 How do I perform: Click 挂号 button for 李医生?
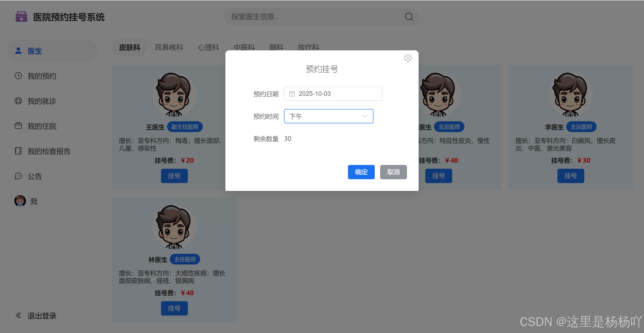570,176
